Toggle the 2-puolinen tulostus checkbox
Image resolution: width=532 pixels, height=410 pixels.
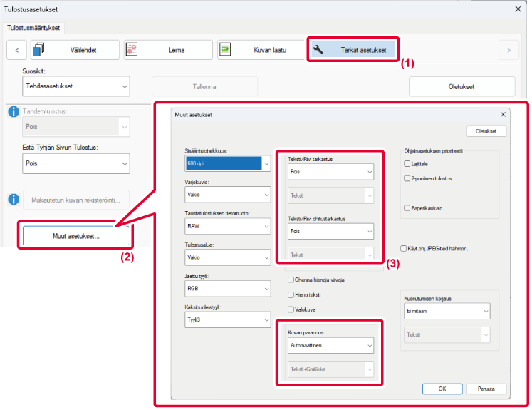[x=407, y=178]
